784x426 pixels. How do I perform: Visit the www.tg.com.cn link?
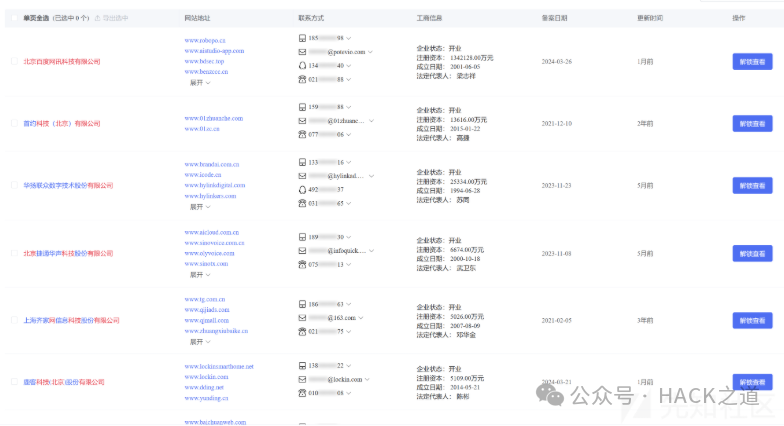tap(204, 300)
